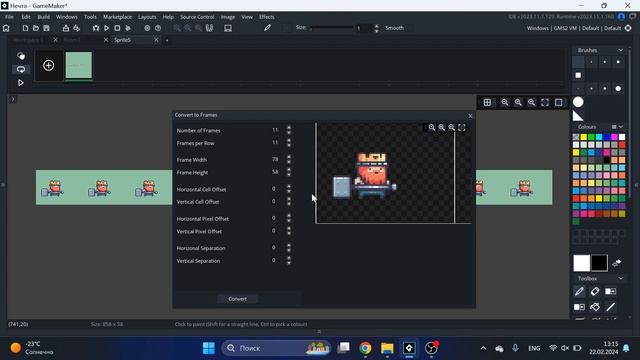Collapse the Toolbox panel chevron

(620, 278)
